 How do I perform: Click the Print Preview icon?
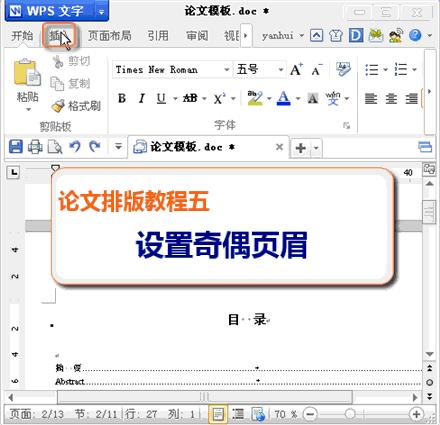point(55,147)
